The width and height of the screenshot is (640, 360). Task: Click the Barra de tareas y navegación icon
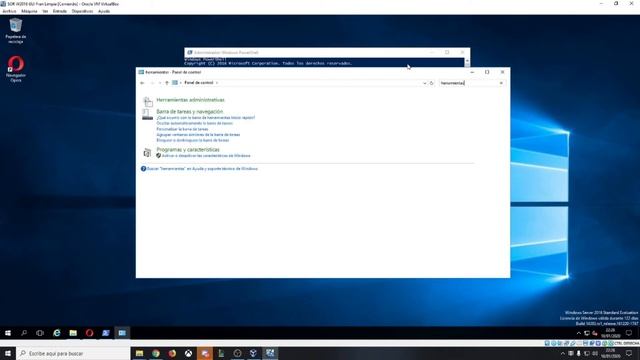(147, 114)
